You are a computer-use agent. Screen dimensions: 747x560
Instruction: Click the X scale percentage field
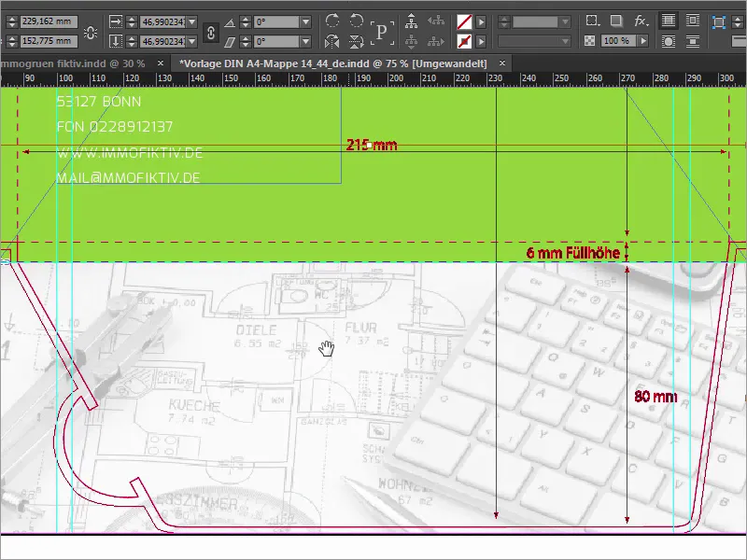[162, 21]
